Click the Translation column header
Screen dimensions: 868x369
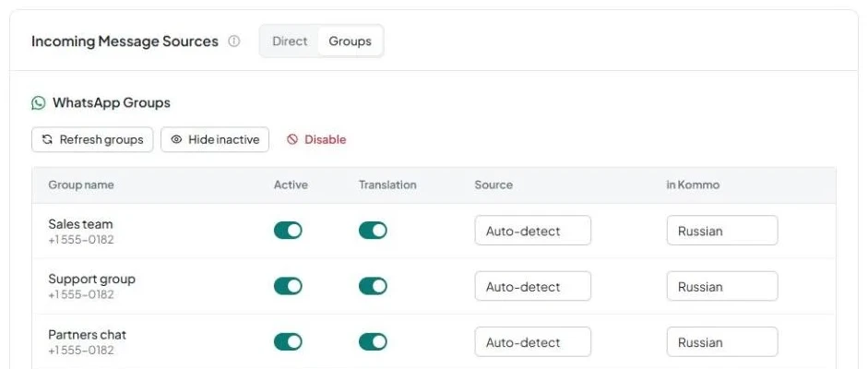tap(387, 184)
